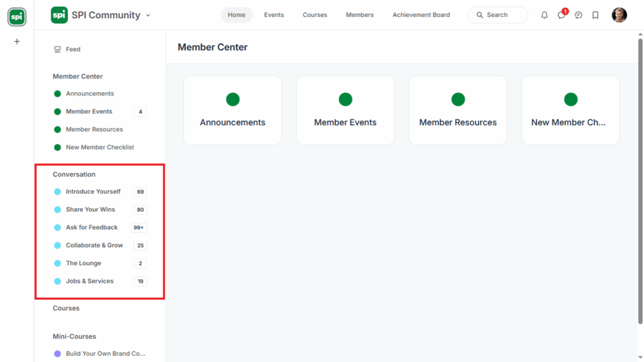The image size is (644, 362).
Task: Switch to the Events tab
Action: [x=274, y=15]
